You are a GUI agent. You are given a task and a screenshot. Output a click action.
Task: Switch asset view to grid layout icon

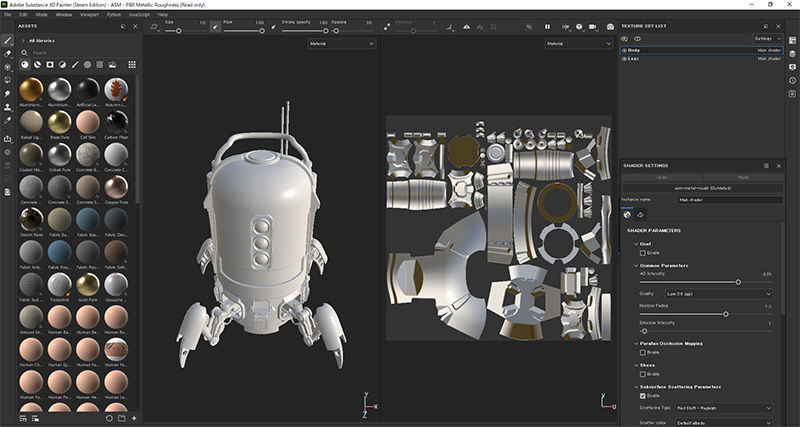tap(132, 65)
